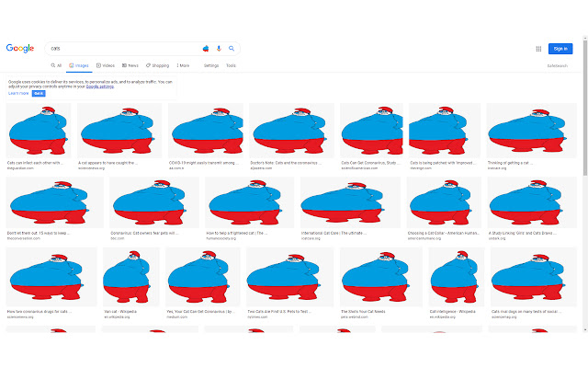Click the magnifier search button
Viewport: 588px width, 368px height.
tap(232, 49)
